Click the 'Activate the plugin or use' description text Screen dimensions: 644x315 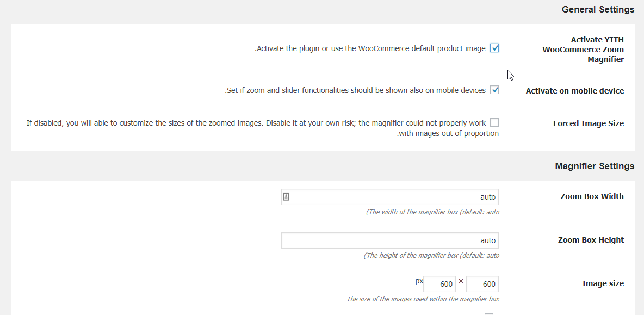tap(370, 48)
